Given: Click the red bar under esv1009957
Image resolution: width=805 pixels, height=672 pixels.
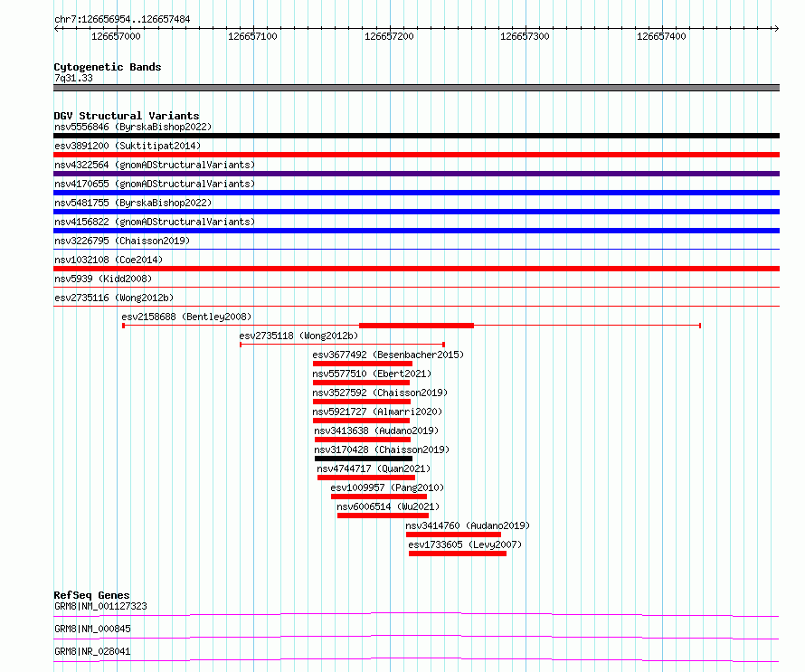Looking at the screenshot, I should click(x=379, y=497).
